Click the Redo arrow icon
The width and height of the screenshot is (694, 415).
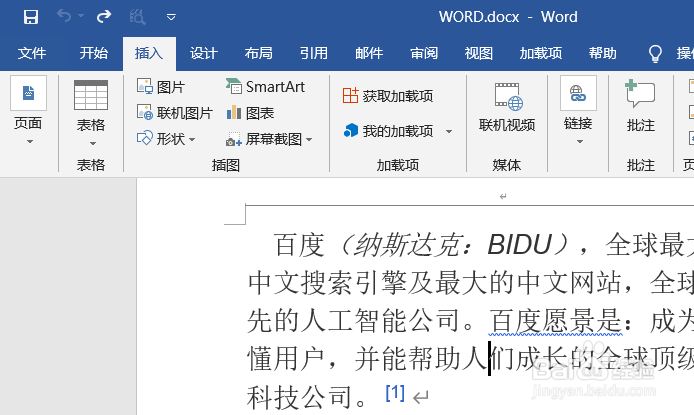(x=104, y=17)
